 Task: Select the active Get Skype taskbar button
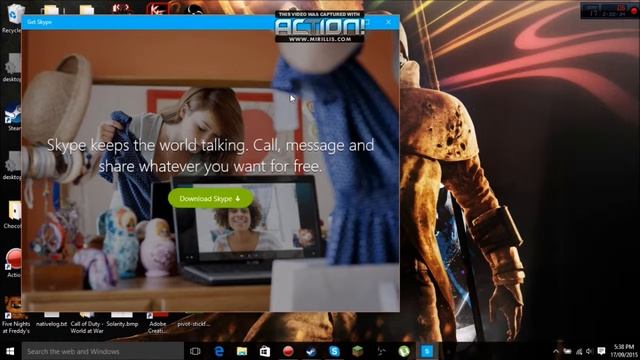pyautogui.click(x=427, y=351)
